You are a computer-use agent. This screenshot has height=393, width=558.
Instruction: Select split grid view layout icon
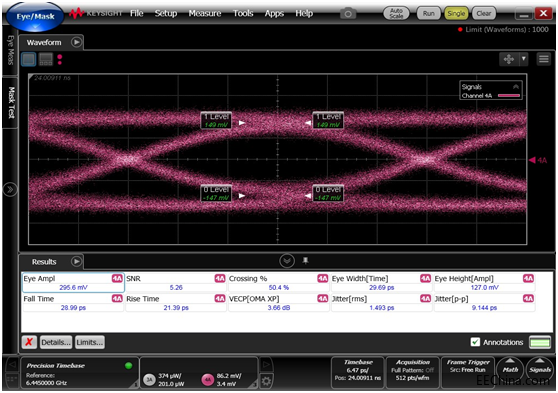[x=46, y=59]
